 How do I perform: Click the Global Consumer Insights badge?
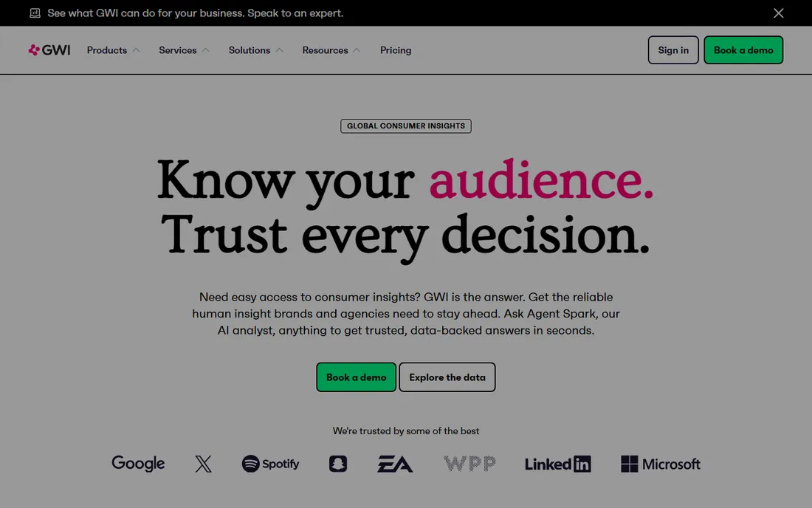tap(406, 126)
